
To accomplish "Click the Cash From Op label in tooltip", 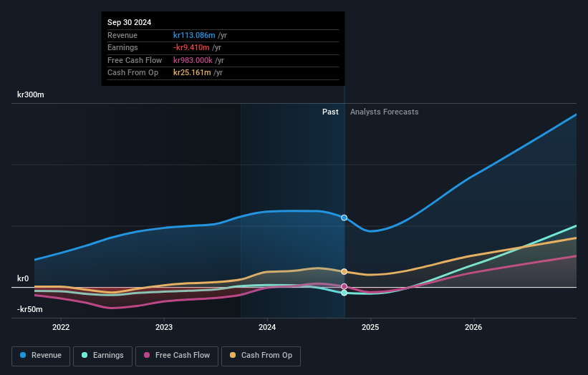I will [x=132, y=73].
